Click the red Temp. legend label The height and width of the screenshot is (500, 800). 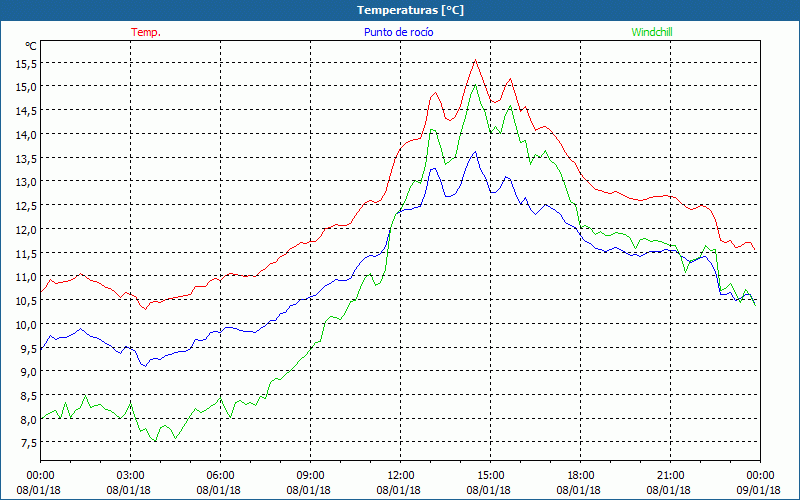coord(146,32)
